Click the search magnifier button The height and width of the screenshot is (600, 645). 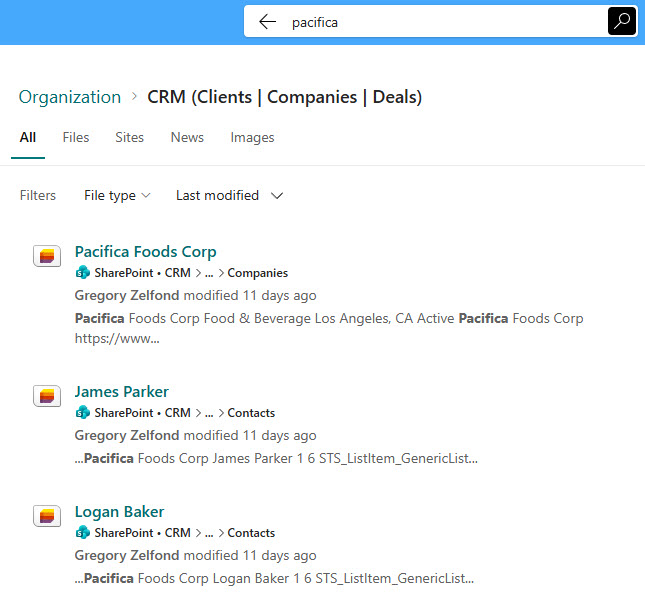621,22
